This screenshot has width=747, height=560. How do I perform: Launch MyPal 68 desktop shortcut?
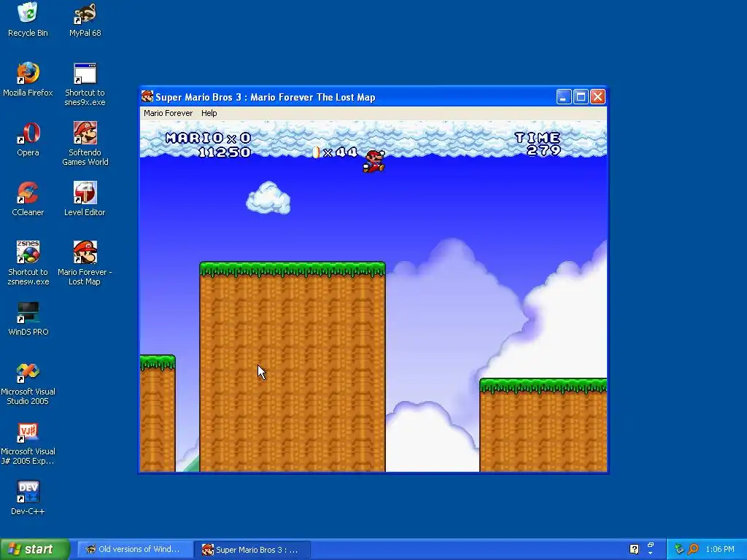click(85, 20)
